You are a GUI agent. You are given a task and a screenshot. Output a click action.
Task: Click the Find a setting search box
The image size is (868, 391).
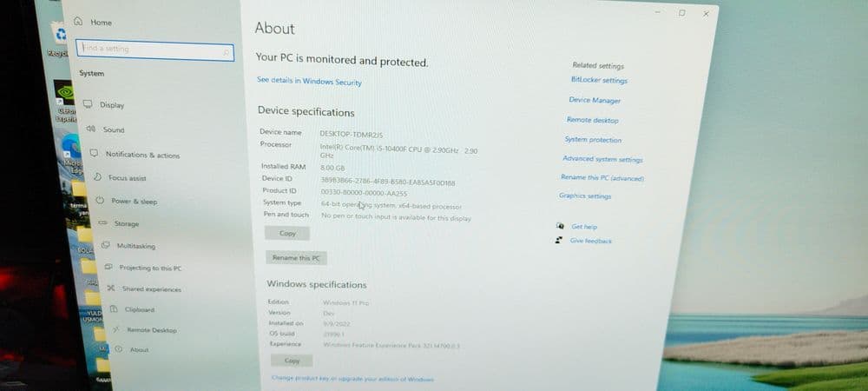click(155, 50)
